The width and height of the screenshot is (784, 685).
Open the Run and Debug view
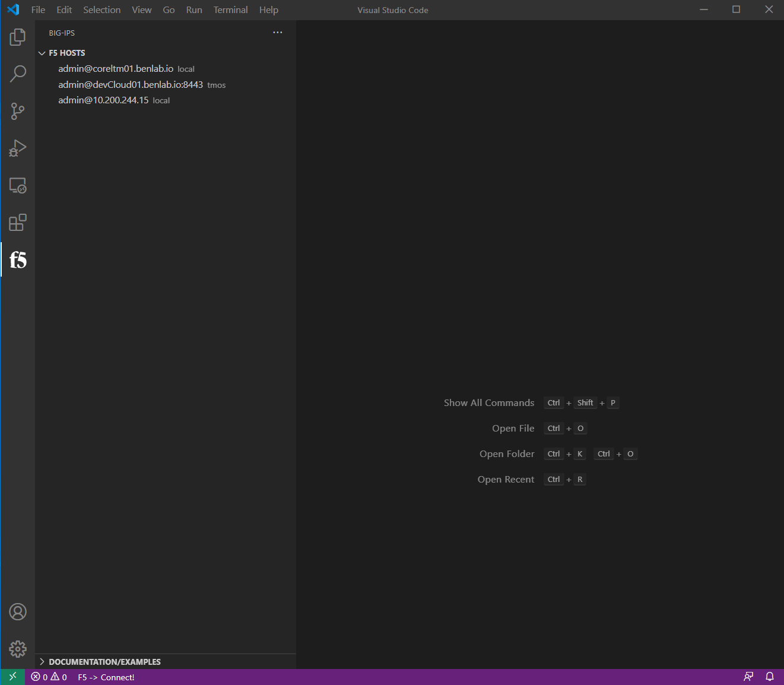(x=18, y=148)
